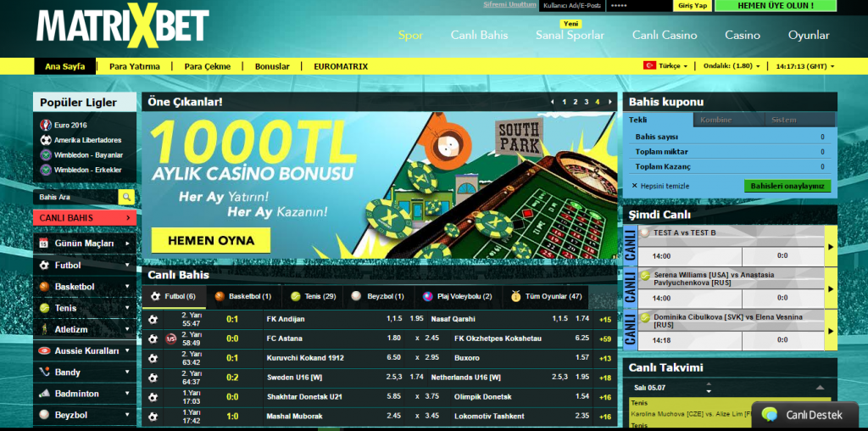Click the soccer icon in FK Andijan row
This screenshot has height=431, width=868.
(x=153, y=319)
